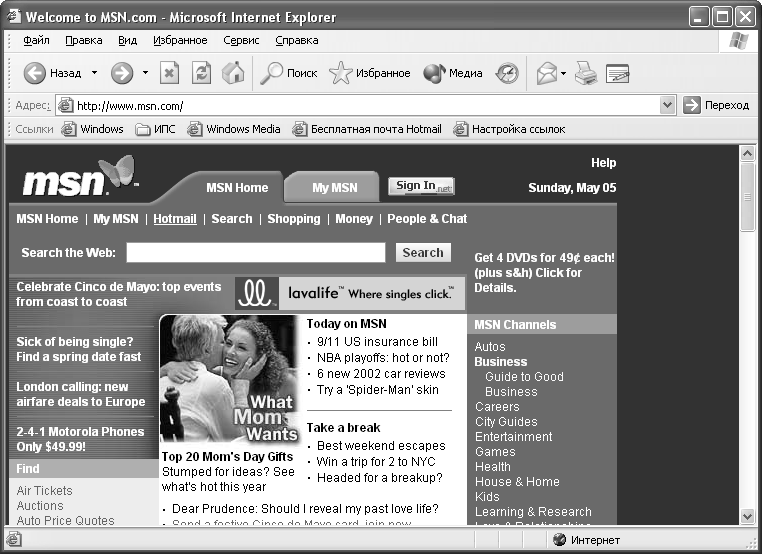This screenshot has width=762, height=554.
Task: Open the Windows link in links bar
Action: pos(92,129)
